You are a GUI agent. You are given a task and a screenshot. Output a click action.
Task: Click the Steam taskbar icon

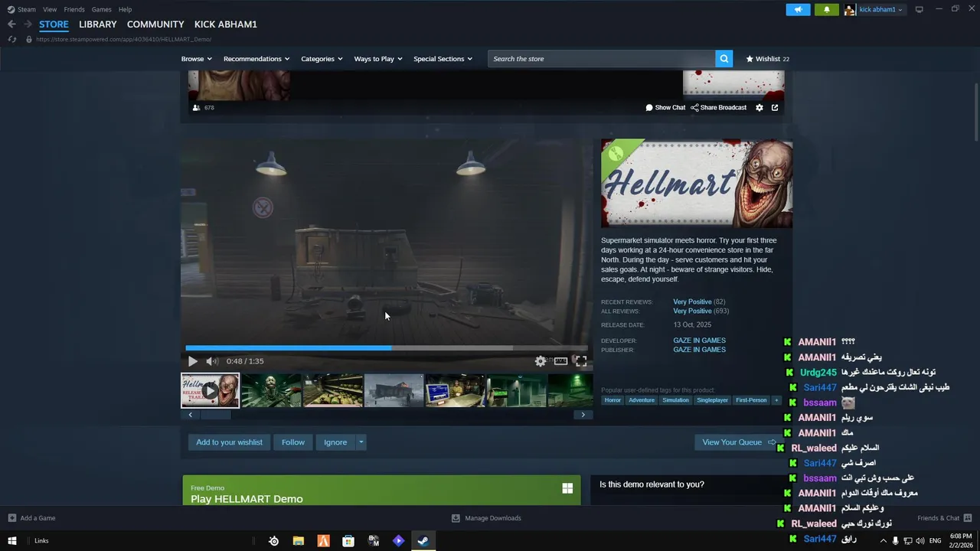tap(423, 541)
